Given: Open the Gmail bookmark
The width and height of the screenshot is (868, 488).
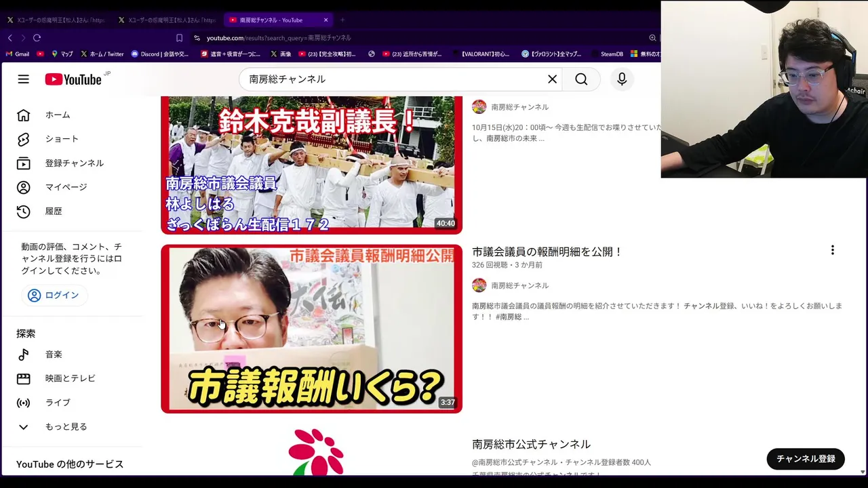Looking at the screenshot, I should coord(17,54).
